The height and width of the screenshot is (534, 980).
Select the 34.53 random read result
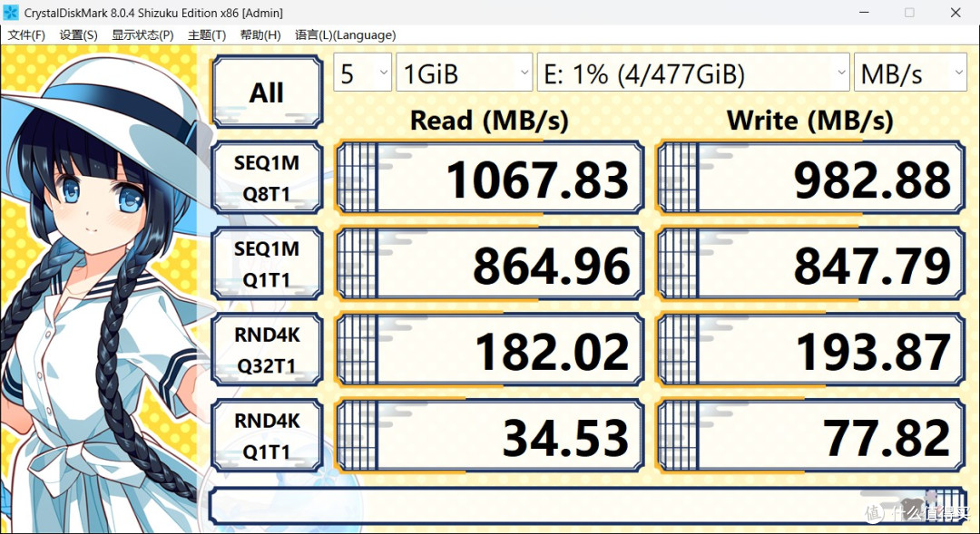[x=491, y=436]
